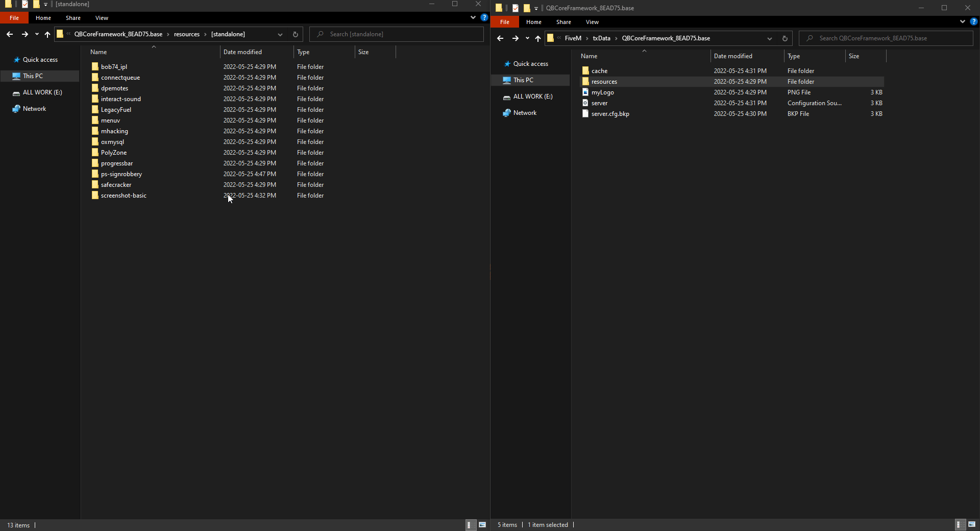Navigate to FiveM in right breadcrumb
The width and height of the screenshot is (980, 531).
tap(573, 38)
